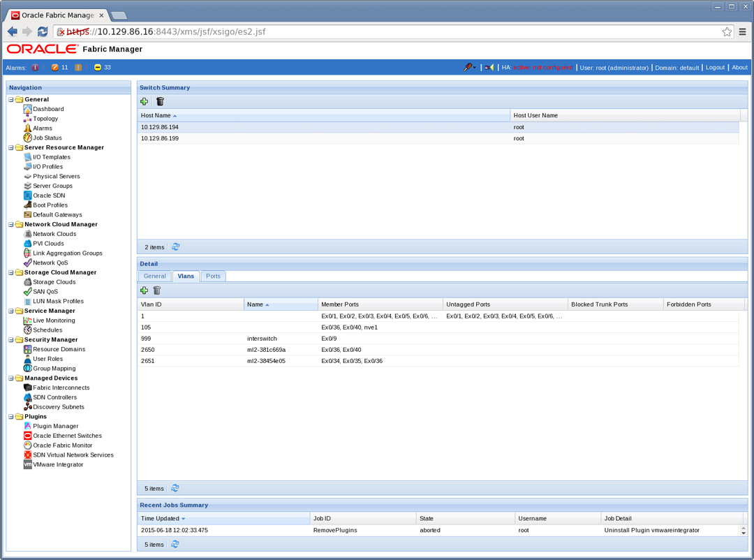Image resolution: width=754 pixels, height=560 pixels.
Task: Open the pen tool dropdown in header
Action: pos(469,67)
